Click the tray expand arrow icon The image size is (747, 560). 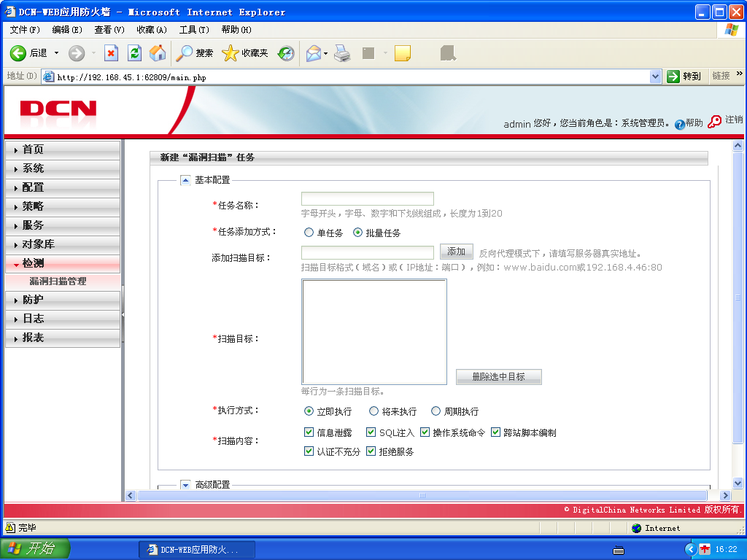(x=691, y=550)
